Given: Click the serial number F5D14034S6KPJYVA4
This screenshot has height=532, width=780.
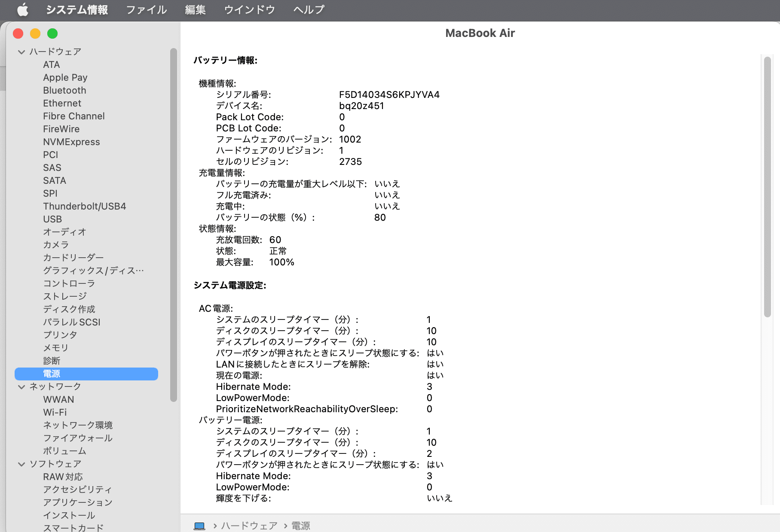Looking at the screenshot, I should pos(389,94).
